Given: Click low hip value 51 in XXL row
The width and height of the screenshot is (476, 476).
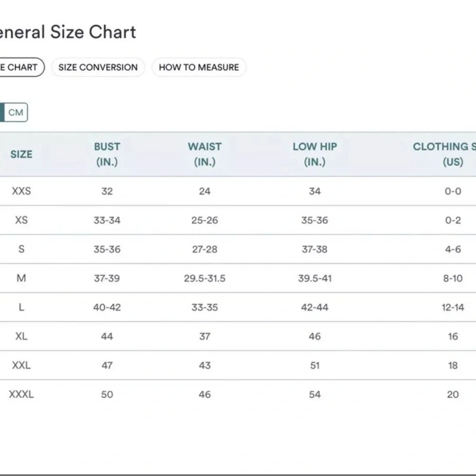Looking at the screenshot, I should (x=315, y=365).
